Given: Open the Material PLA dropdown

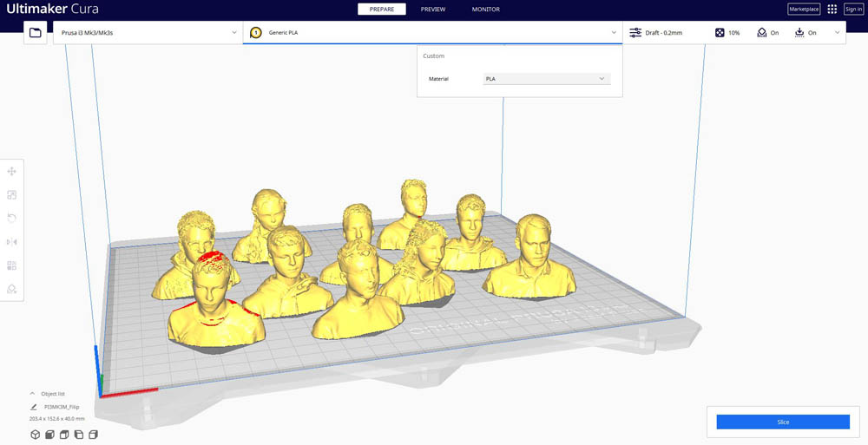Looking at the screenshot, I should [x=547, y=79].
